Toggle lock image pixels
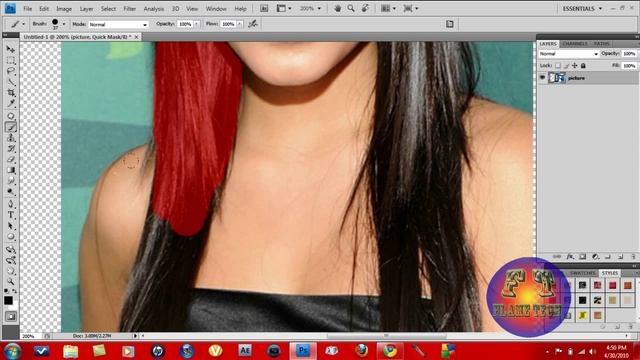The height and width of the screenshot is (360, 640). tap(567, 65)
